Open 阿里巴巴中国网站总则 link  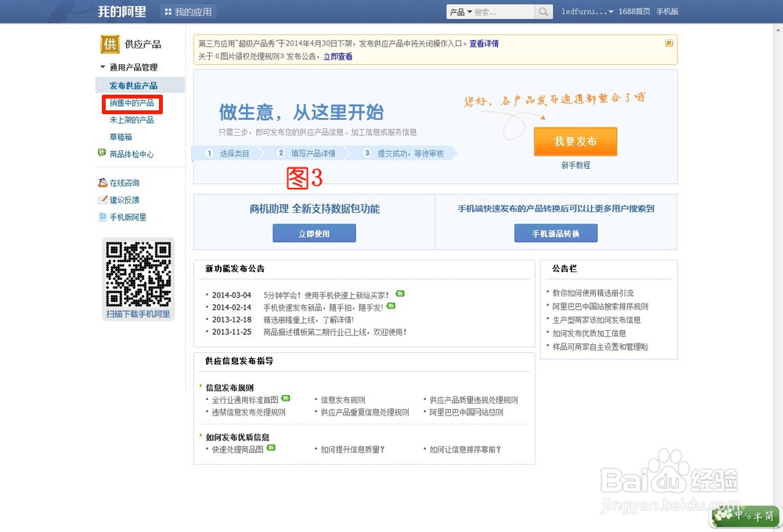466,412
